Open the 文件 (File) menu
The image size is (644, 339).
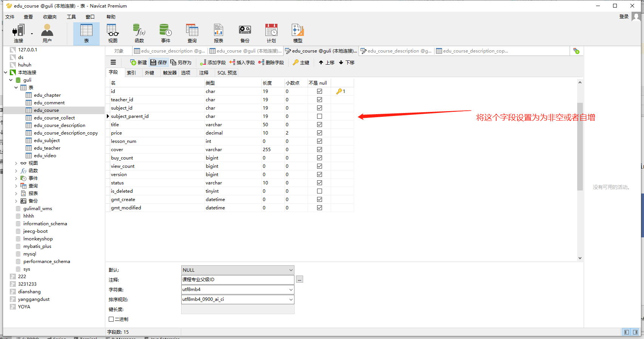10,17
